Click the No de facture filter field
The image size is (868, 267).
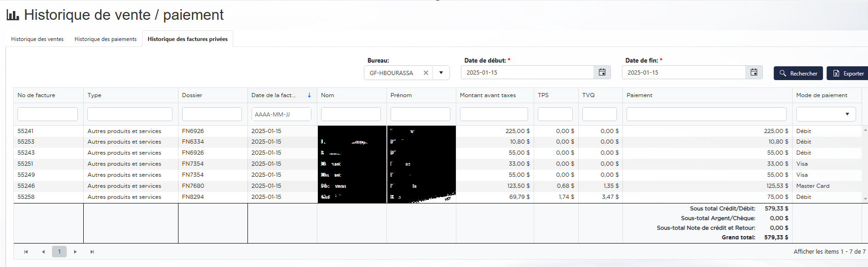pyautogui.click(x=47, y=114)
